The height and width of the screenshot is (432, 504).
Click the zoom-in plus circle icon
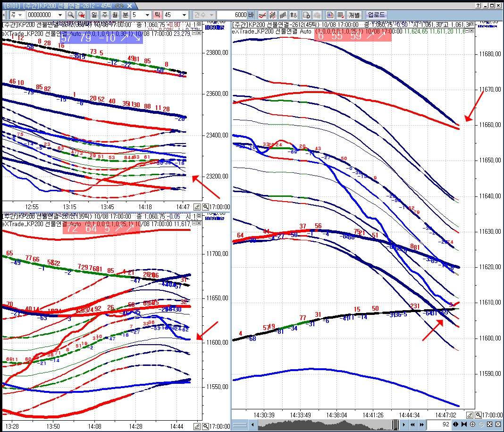click(x=472, y=424)
